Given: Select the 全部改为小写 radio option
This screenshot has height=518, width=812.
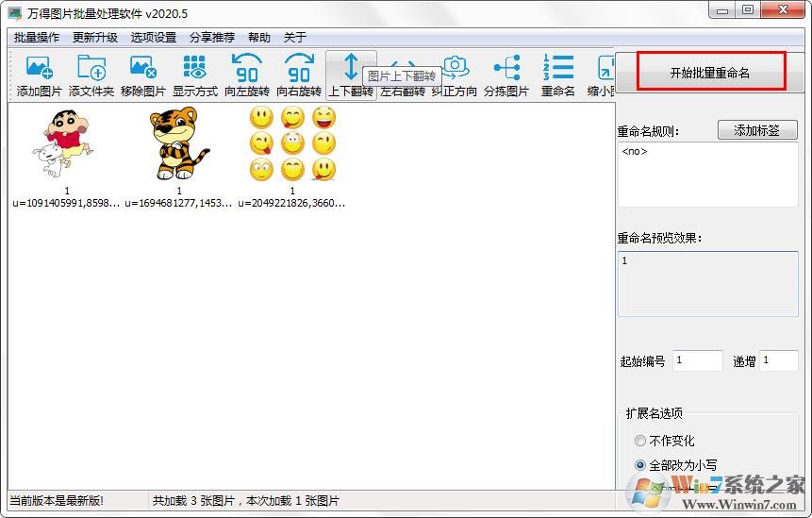Looking at the screenshot, I should (x=676, y=465).
